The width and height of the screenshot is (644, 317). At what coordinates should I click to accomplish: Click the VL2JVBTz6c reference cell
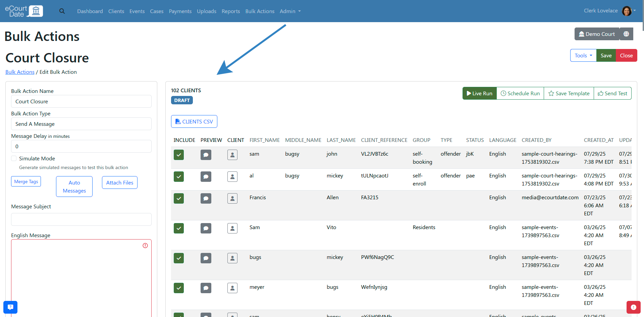tap(375, 154)
